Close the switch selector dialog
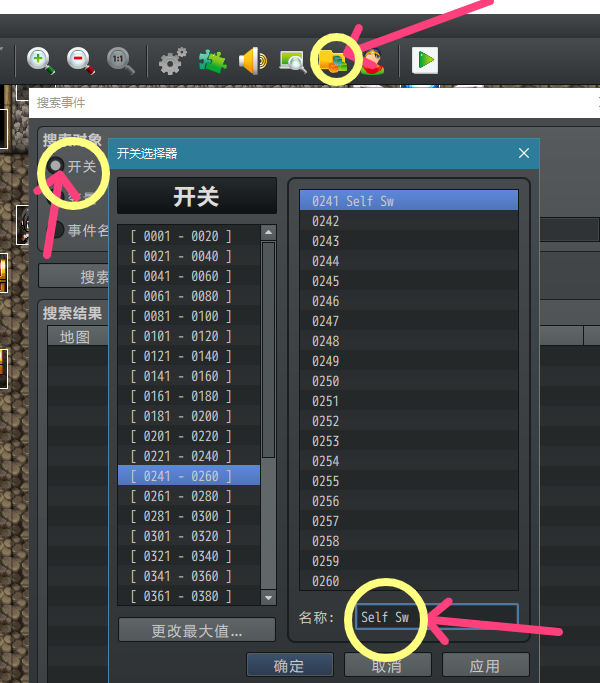The height and width of the screenshot is (683, 600). click(524, 153)
